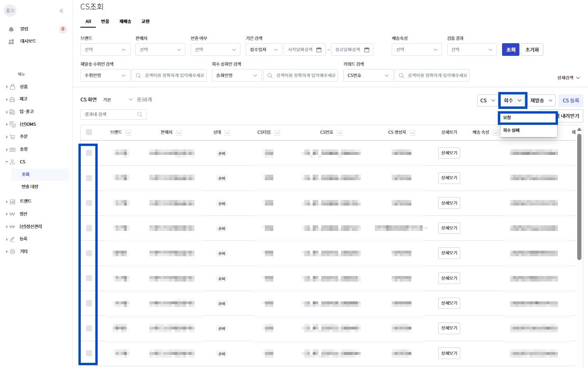Image resolution: width=588 pixels, height=368 pixels.
Task: Click the CS 등록 button
Action: click(571, 100)
